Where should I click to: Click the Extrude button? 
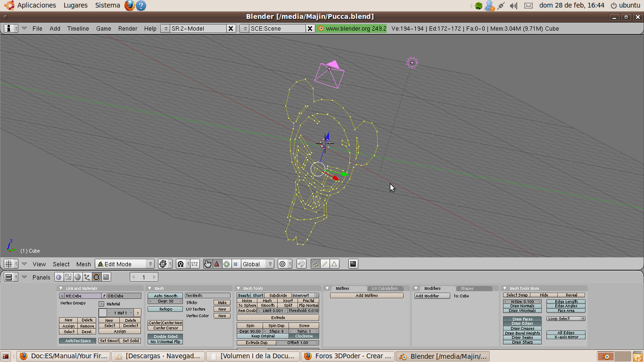[x=278, y=318]
